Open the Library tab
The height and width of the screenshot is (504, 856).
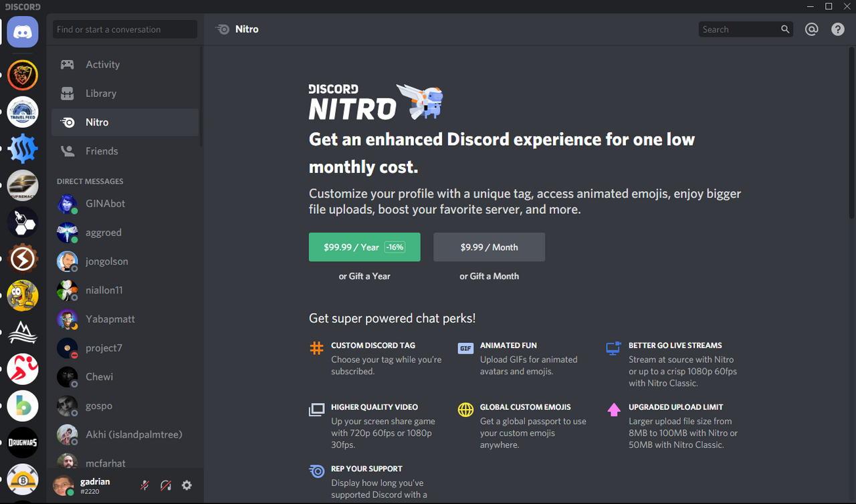(x=125, y=94)
